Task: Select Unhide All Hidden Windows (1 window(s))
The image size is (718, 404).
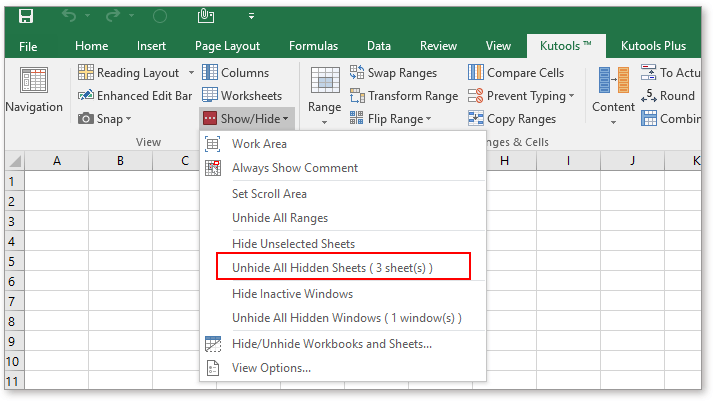Action: pos(343,318)
